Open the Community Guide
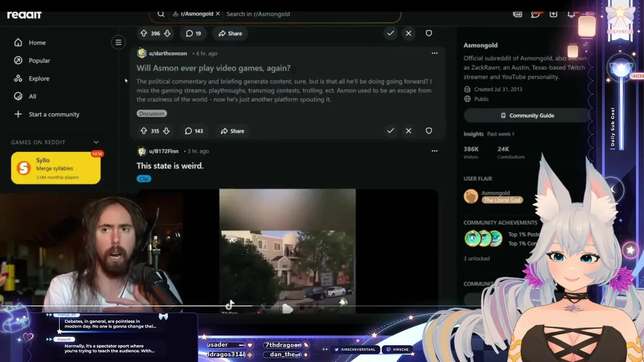Viewport: 644px width, 362px height. 526,116
